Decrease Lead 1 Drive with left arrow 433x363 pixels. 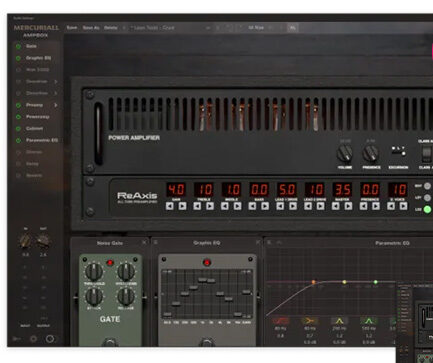pos(280,206)
